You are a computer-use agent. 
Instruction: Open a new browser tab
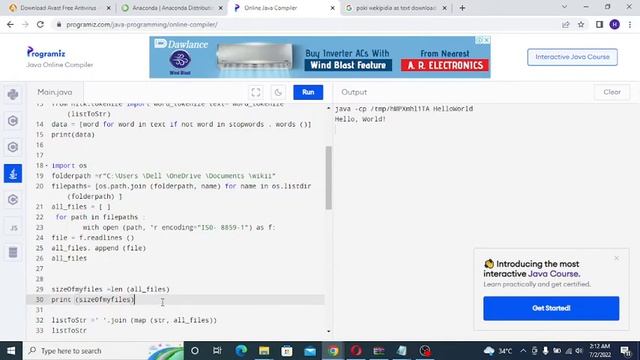click(462, 8)
